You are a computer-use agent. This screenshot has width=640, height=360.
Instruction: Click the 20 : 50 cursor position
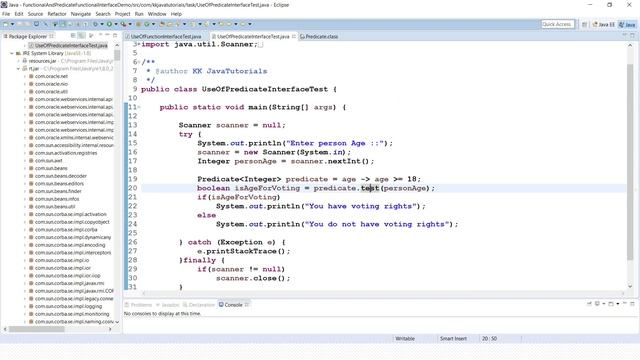[x=489, y=338]
